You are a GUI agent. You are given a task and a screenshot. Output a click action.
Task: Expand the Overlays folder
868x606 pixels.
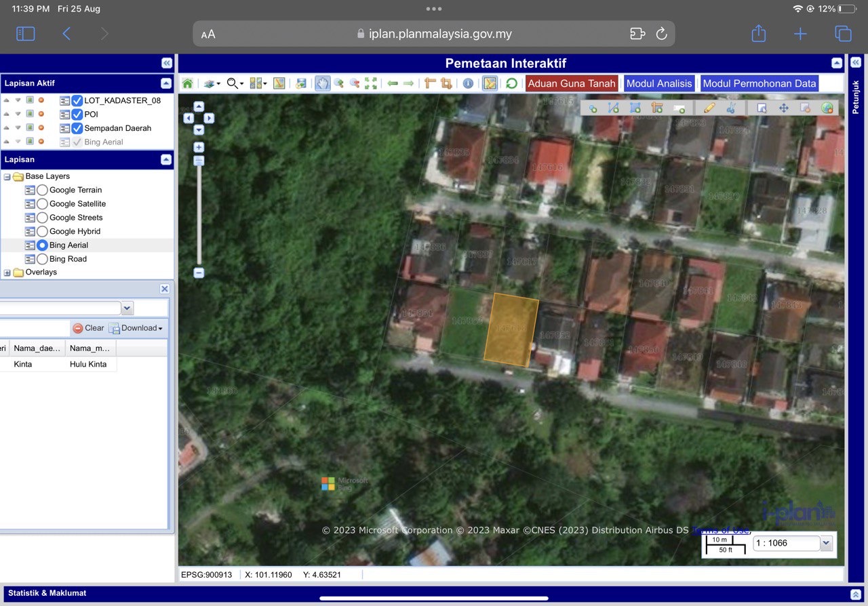point(7,272)
